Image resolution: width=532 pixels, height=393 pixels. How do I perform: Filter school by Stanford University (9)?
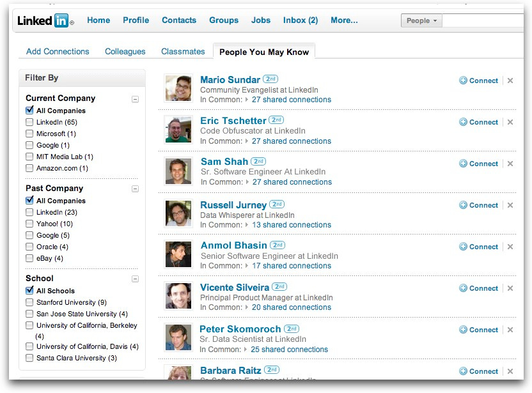29,302
